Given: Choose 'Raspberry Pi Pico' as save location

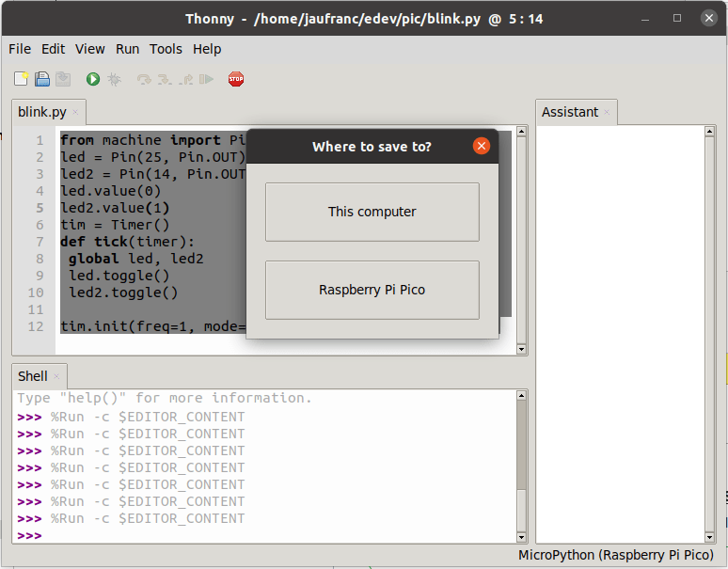Looking at the screenshot, I should [x=372, y=290].
